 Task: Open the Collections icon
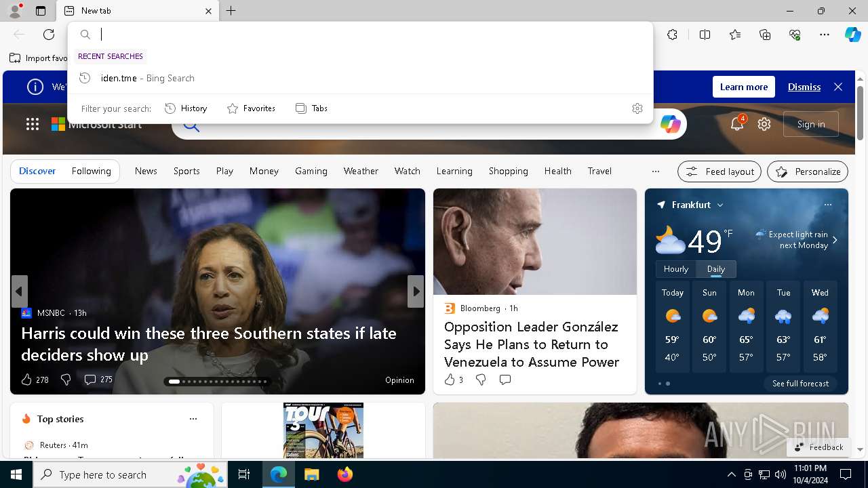765,35
